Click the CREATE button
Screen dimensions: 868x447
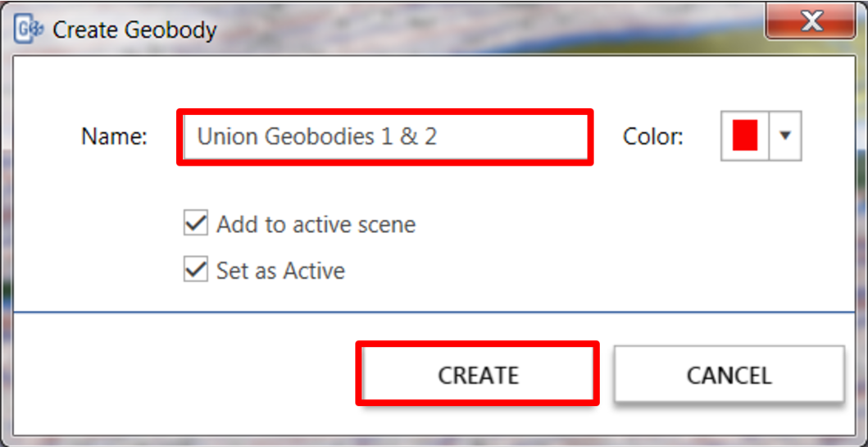pyautogui.click(x=478, y=375)
